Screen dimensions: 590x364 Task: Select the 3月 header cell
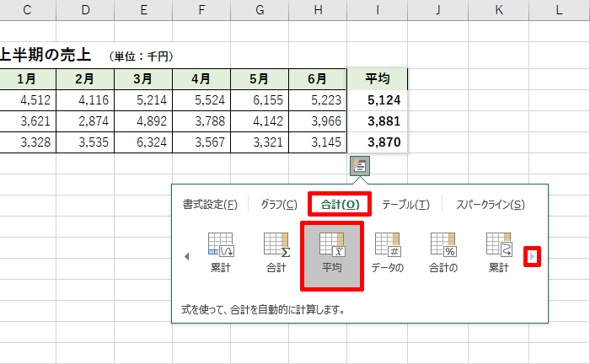pyautogui.click(x=143, y=79)
